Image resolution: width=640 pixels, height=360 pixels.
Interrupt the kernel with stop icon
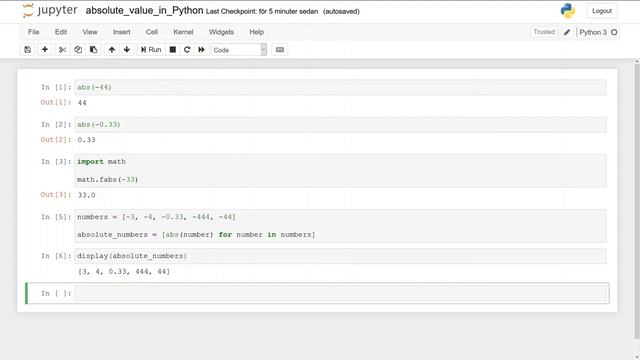click(x=173, y=50)
